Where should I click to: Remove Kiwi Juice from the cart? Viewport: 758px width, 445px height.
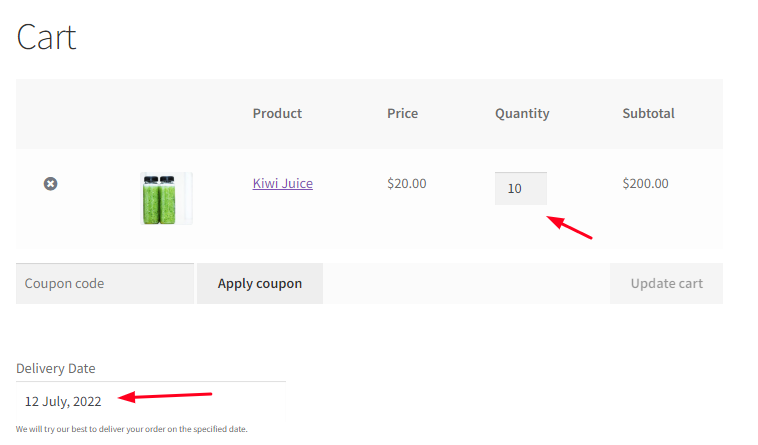[51, 184]
